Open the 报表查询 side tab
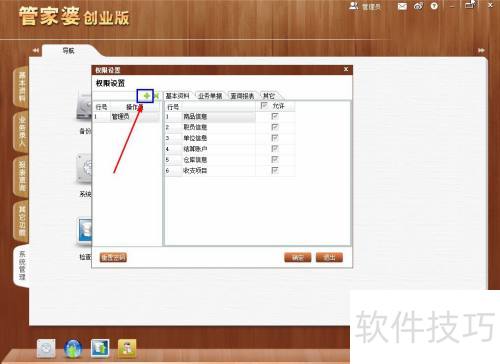Viewport: 500px width, 364px height. tap(21, 176)
